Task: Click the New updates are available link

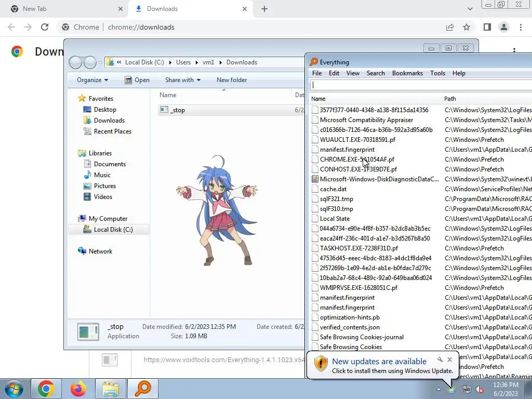Action: coord(379,362)
